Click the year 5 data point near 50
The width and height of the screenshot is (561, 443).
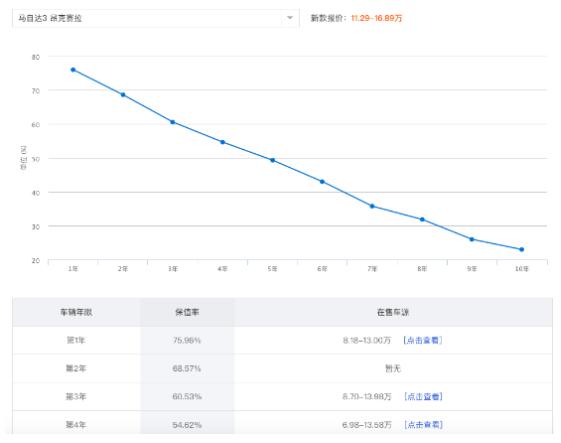pyautogui.click(x=272, y=160)
